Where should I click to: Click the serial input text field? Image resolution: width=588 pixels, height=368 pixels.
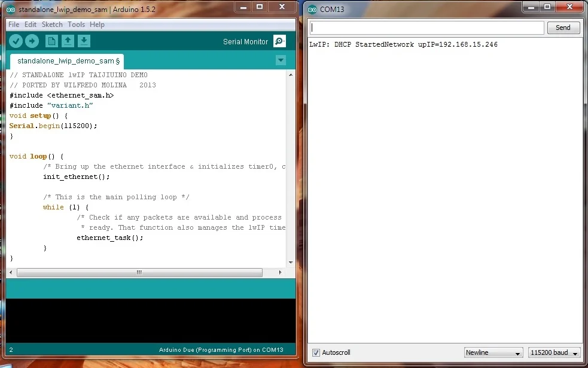[x=426, y=28]
